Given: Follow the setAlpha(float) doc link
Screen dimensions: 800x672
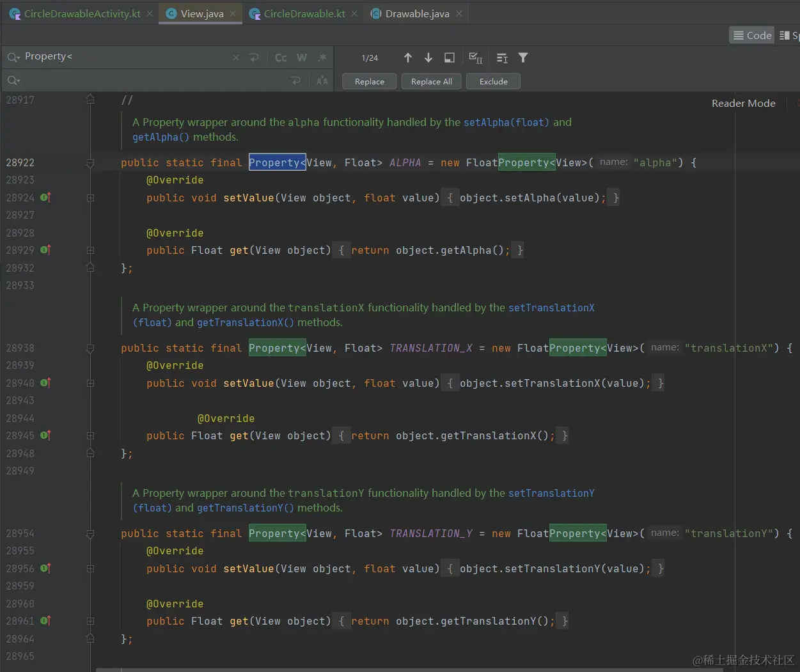Looking at the screenshot, I should 506,122.
